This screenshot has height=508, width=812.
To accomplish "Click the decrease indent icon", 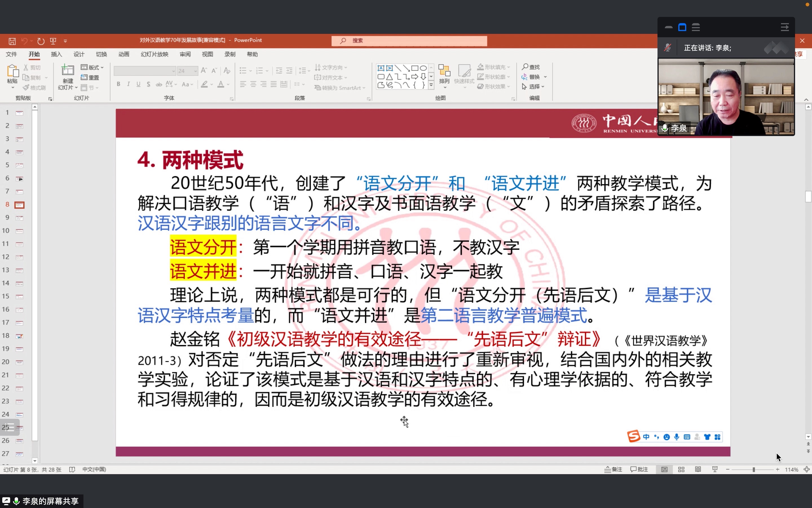I will tap(279, 71).
